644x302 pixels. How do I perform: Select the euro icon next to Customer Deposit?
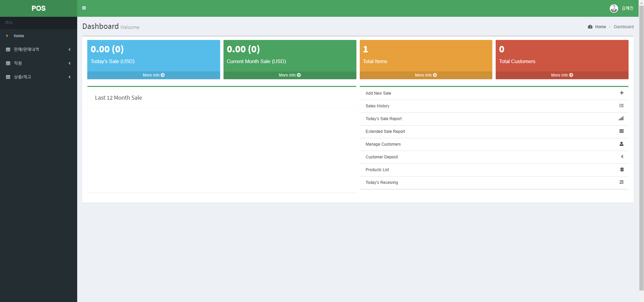coord(622,157)
